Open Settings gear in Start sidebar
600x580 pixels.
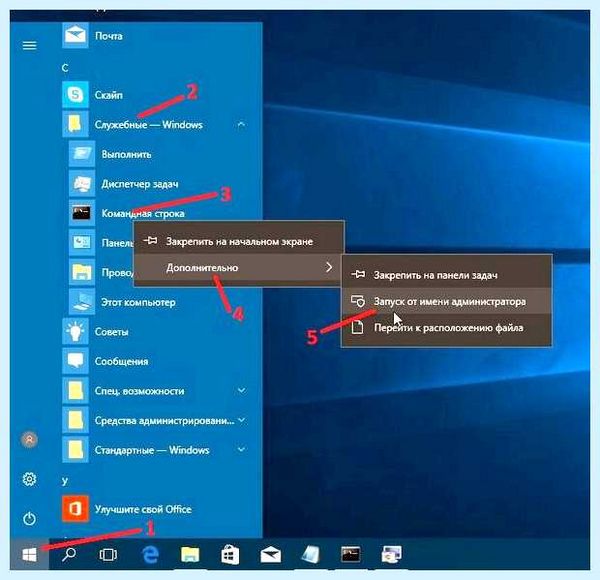pos(29,479)
